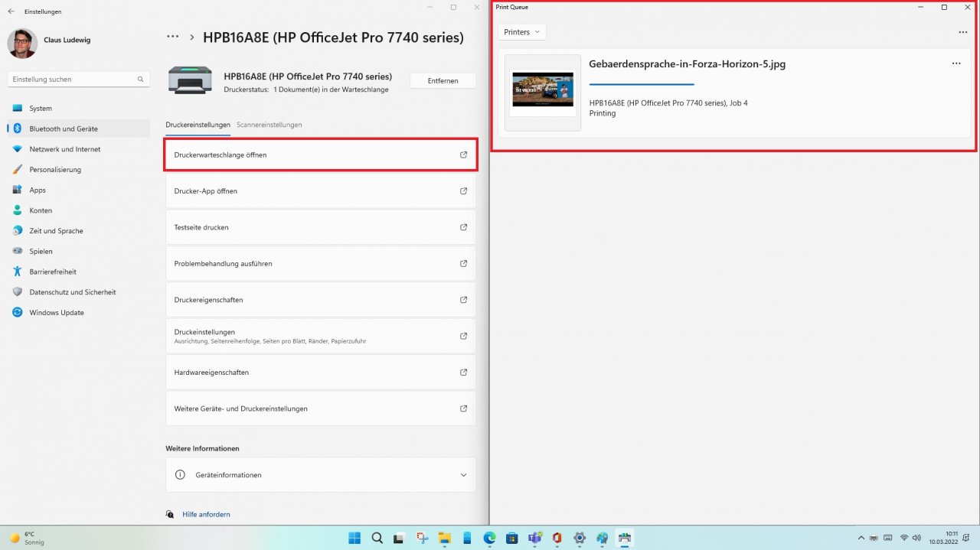Click the Hilfe anfordern link
980x550 pixels.
(206, 514)
